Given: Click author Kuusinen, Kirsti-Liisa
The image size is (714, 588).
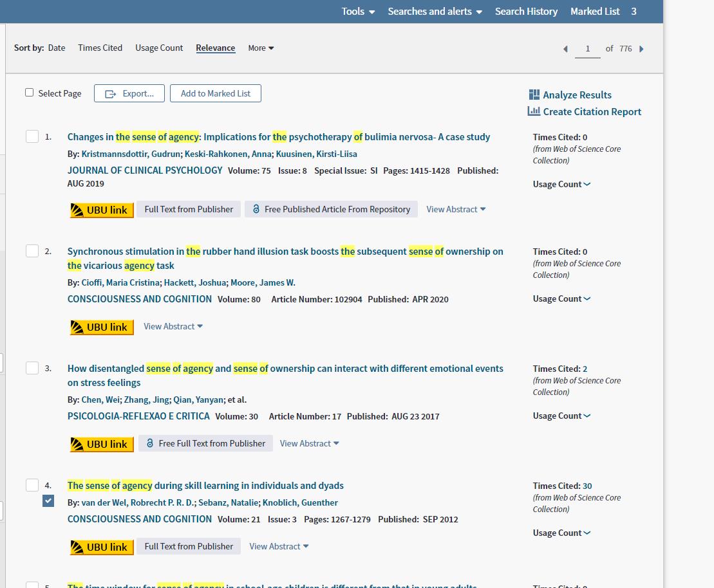Looking at the screenshot, I should coord(317,154).
